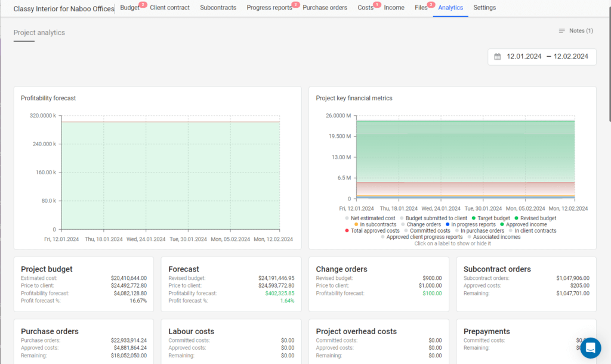Image resolution: width=611 pixels, height=364 pixels.
Task: Open the Budget tab
Action: pyautogui.click(x=129, y=8)
